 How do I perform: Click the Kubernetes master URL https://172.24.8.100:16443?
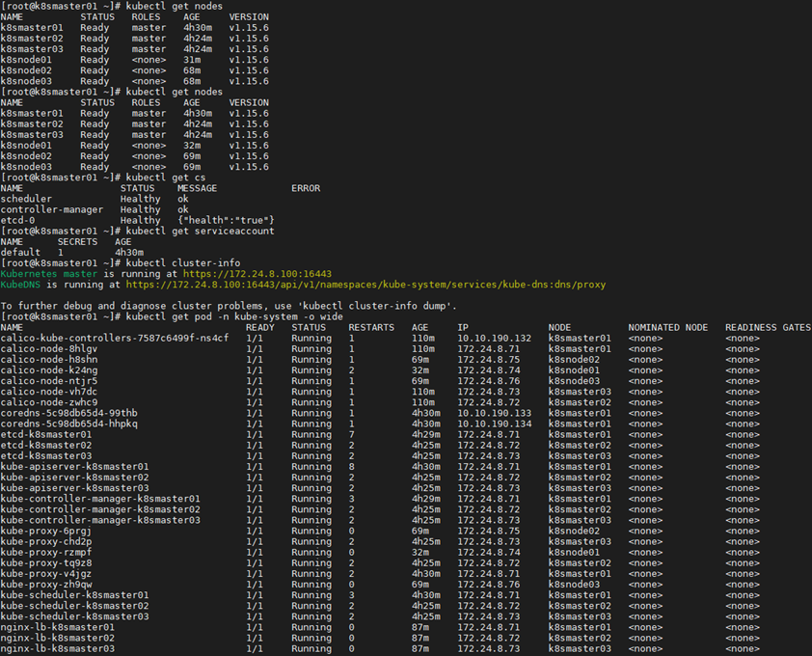point(257,274)
